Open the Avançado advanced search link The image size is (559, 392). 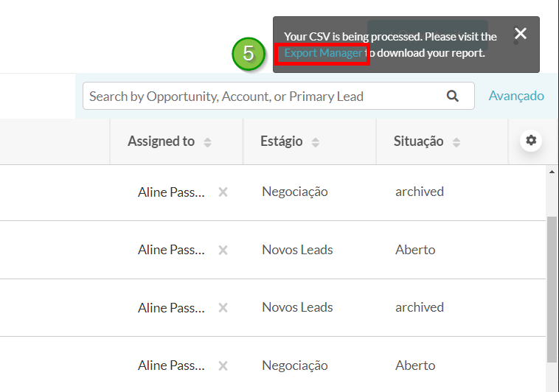click(516, 96)
